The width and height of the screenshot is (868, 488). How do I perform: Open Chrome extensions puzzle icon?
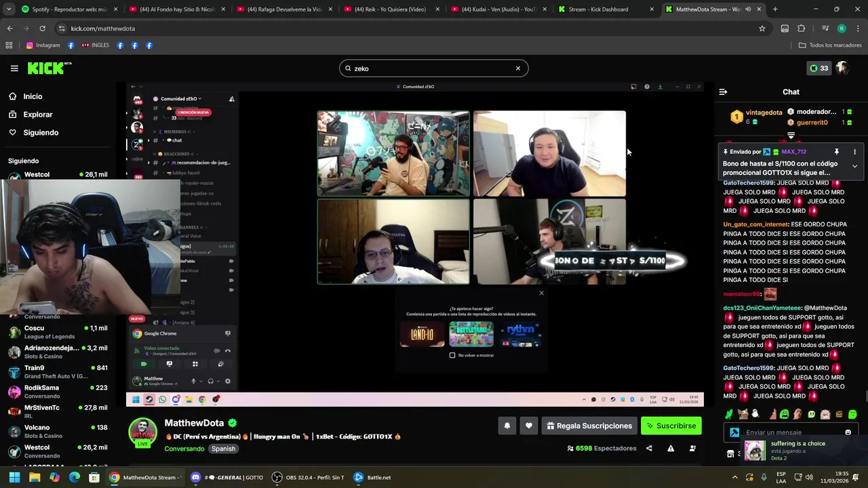(802, 28)
